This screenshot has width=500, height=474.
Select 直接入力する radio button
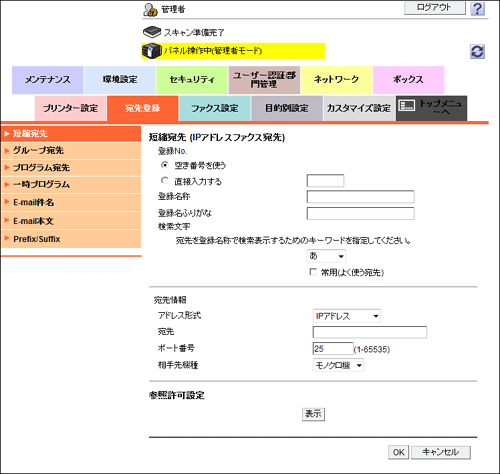165,181
